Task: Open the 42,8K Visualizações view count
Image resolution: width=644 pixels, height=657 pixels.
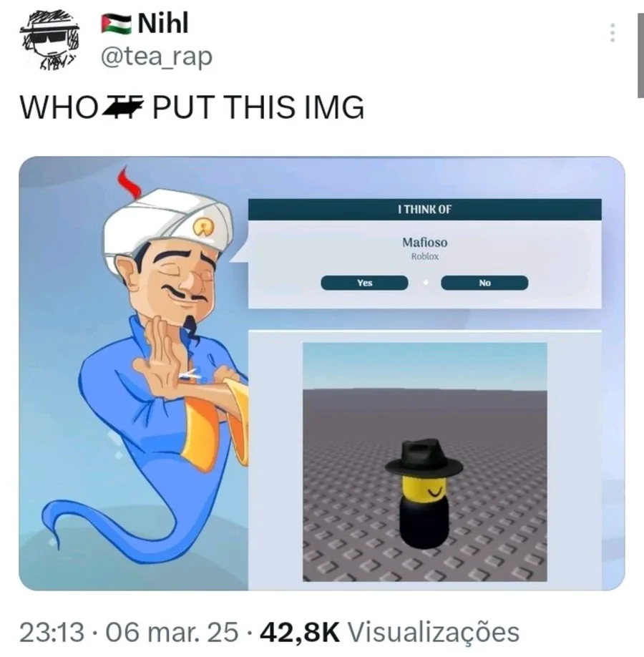Action: (x=390, y=632)
